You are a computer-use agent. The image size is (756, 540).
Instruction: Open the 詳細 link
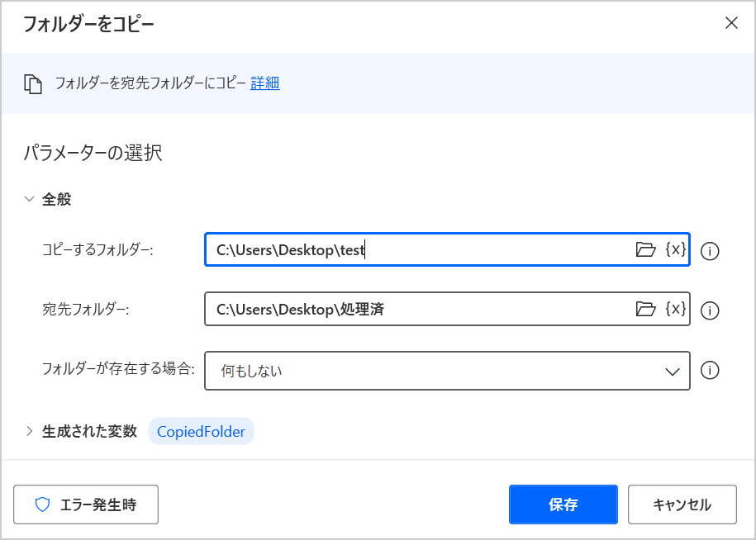click(x=264, y=83)
